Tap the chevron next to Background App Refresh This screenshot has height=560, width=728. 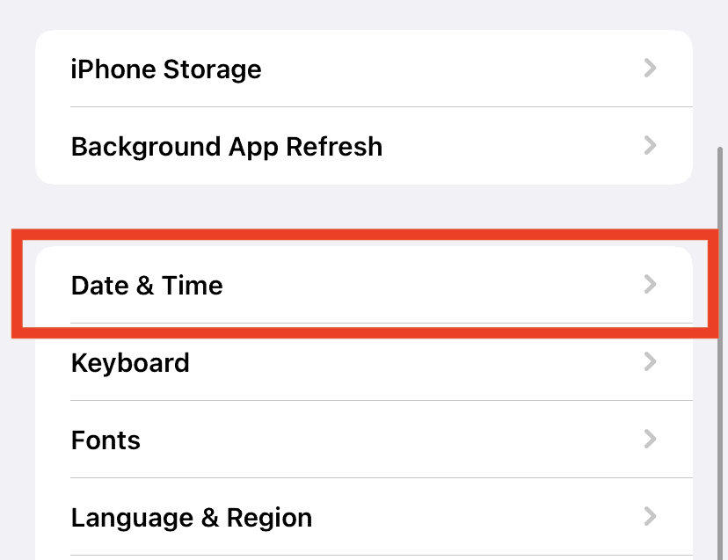[x=650, y=145]
